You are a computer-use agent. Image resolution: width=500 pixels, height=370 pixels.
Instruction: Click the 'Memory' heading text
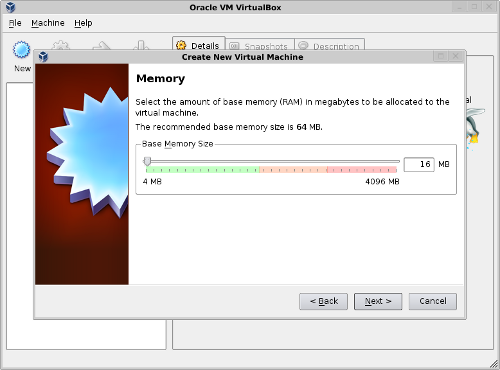click(160, 79)
